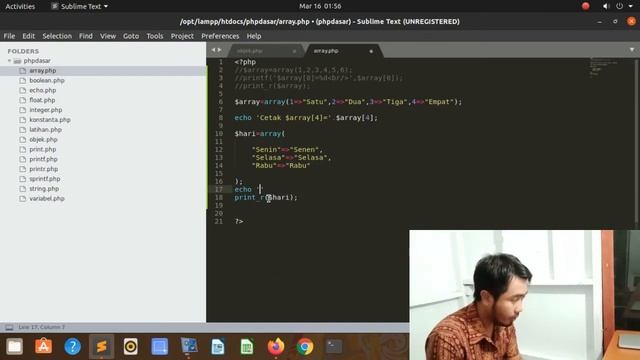Click the unsaved dot on array.php tab
640x360 pixels.
tap(371, 51)
